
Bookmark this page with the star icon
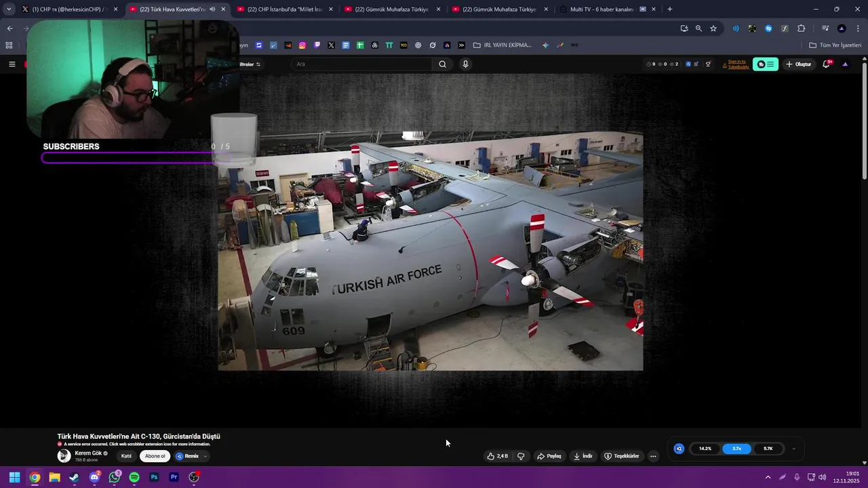tap(713, 28)
